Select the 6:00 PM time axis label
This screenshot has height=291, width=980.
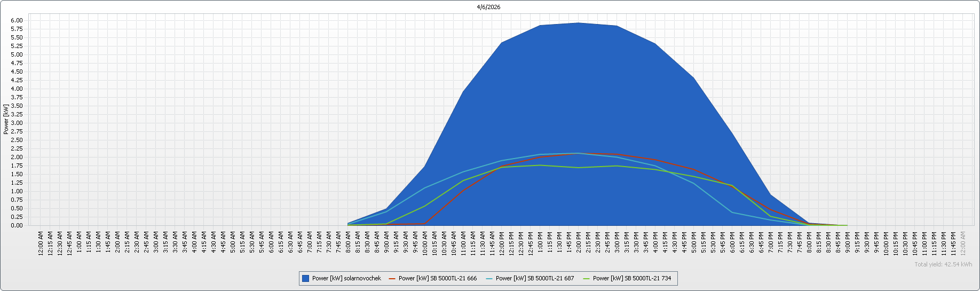(733, 243)
